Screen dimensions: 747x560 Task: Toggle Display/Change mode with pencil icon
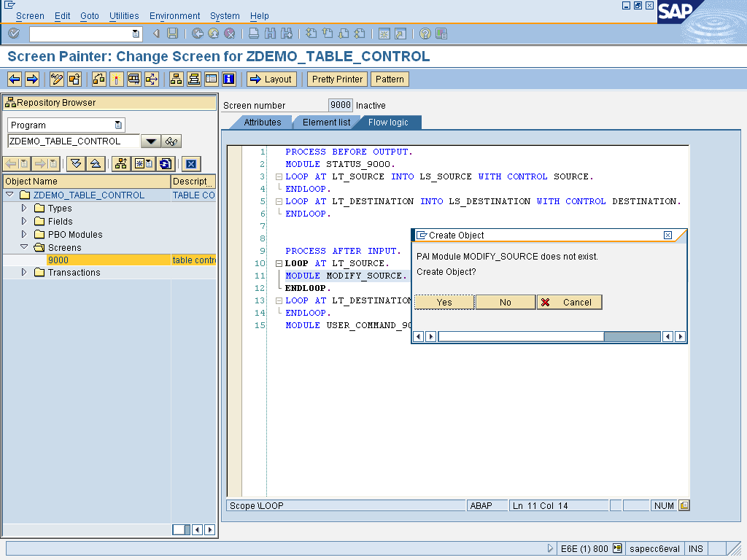click(x=56, y=79)
